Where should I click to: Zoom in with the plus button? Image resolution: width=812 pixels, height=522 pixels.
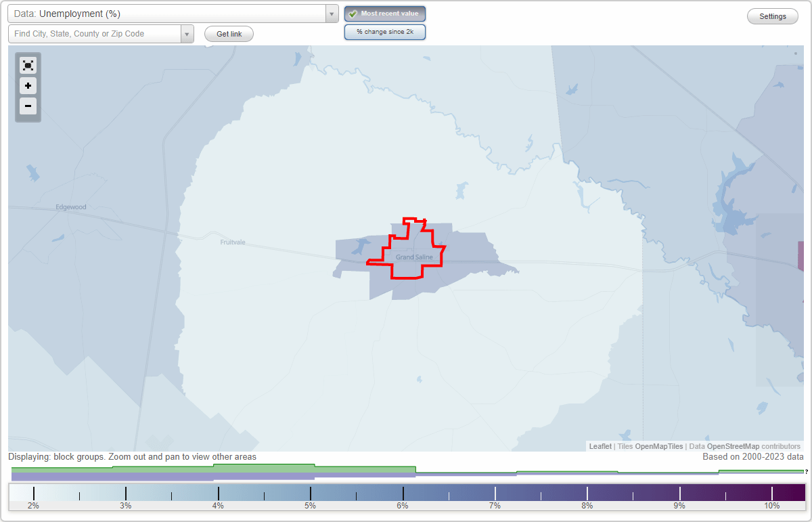[x=28, y=86]
